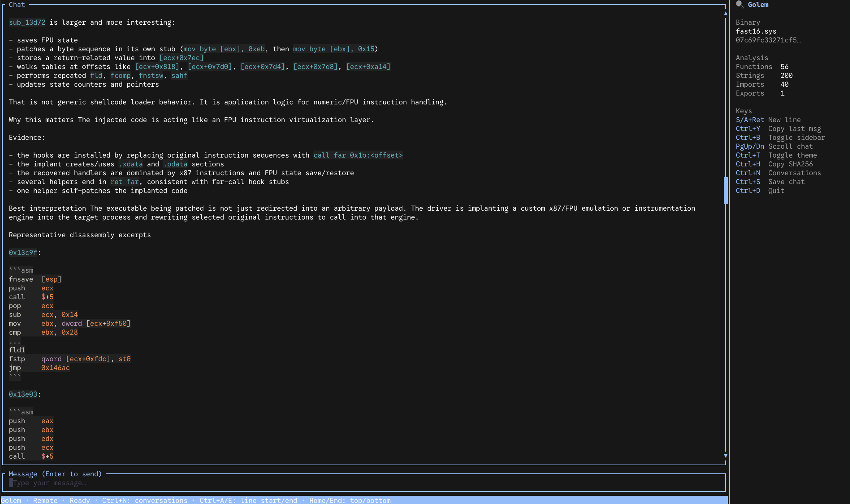850x504 pixels.
Task: Click the 'Ctrl+H' Copy SHA256 hint
Action: [x=774, y=164]
